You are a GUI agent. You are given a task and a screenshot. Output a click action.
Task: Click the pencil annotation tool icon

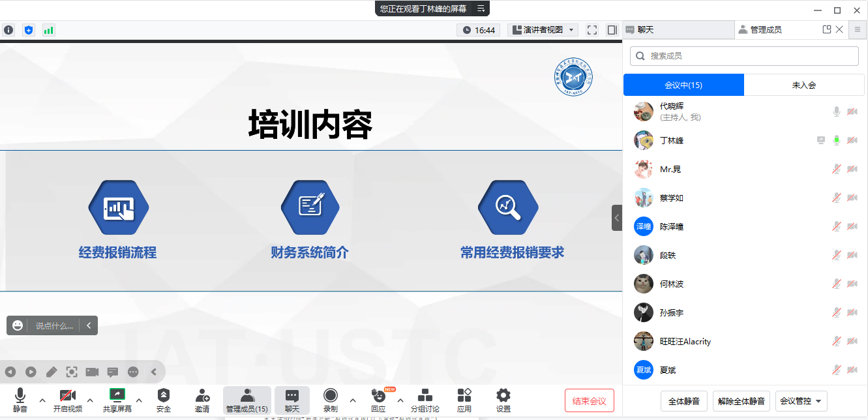52,372
